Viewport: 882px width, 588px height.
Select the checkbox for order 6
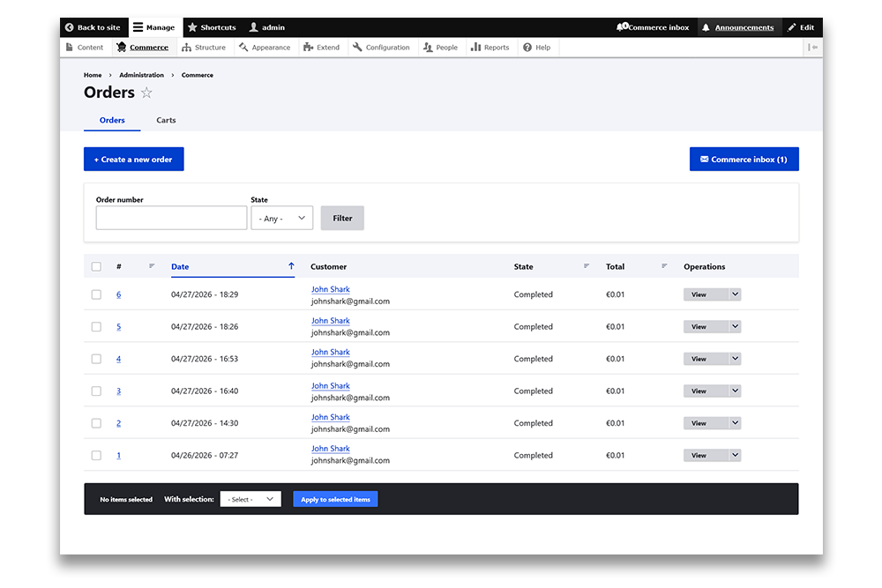96,294
